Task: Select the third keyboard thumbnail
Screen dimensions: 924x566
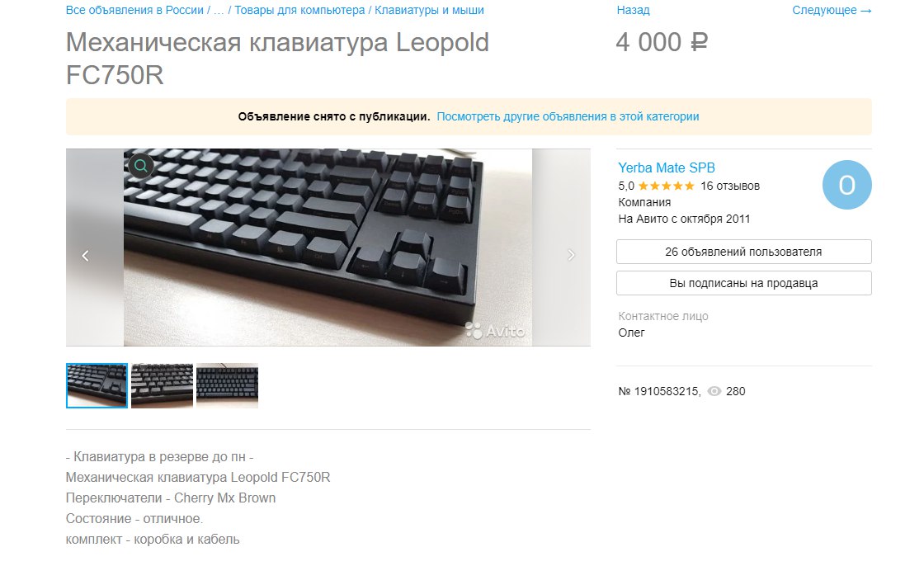Action: (228, 385)
